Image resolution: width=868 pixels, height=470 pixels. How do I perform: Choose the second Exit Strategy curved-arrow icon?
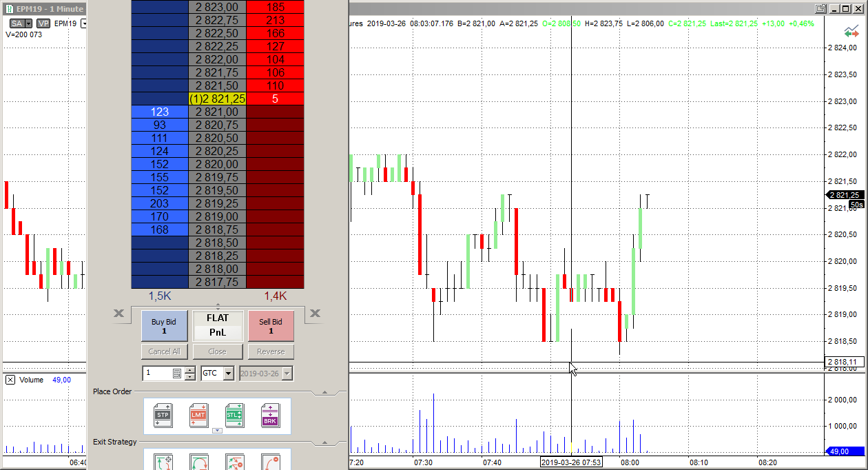tap(198, 462)
